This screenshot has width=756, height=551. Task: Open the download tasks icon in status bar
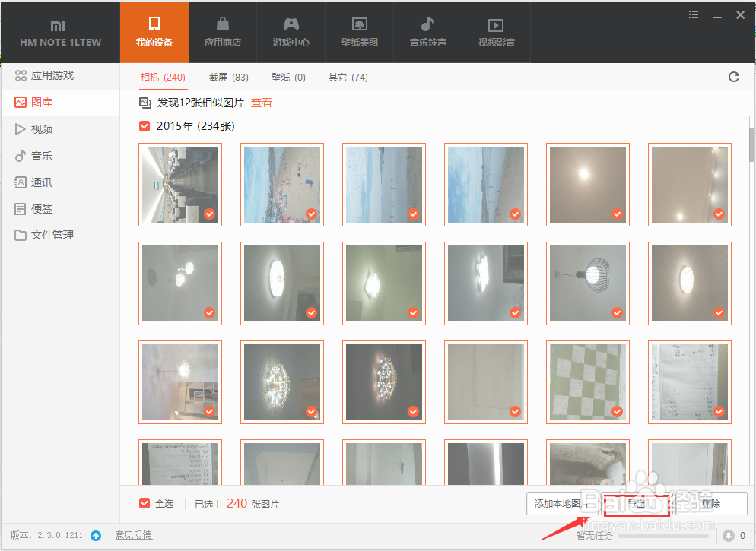pos(728,536)
